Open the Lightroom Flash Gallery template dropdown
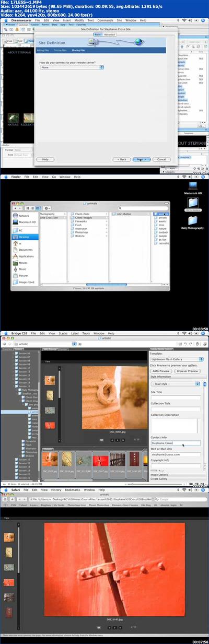Viewport: 209px width, 644px height. pos(177,359)
